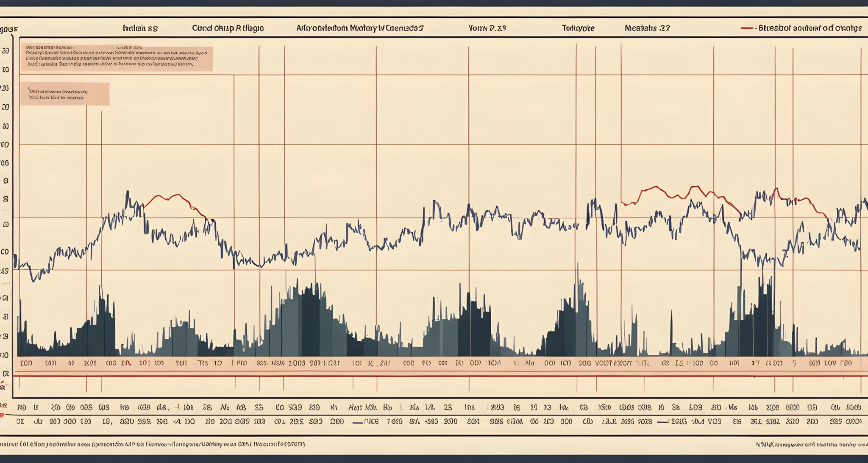Open the large pink annotation box
This screenshot has height=463, width=868.
pos(117,58)
